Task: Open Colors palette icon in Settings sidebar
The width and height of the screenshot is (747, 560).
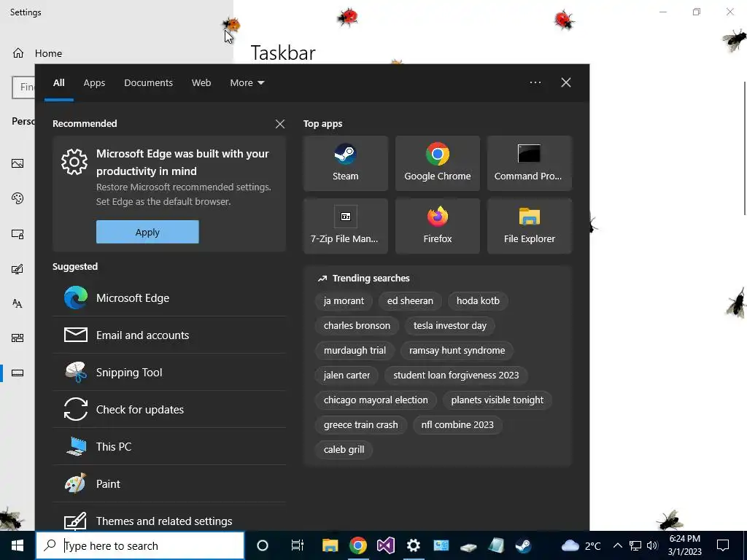Action: pos(18,198)
